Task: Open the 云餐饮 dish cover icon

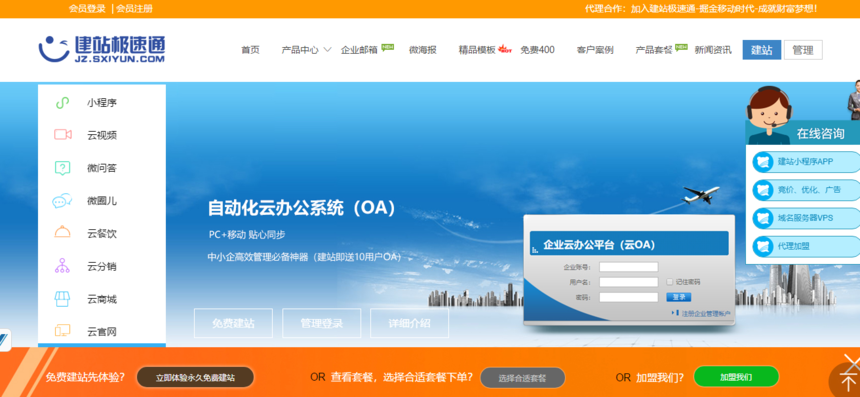Action: tap(63, 233)
